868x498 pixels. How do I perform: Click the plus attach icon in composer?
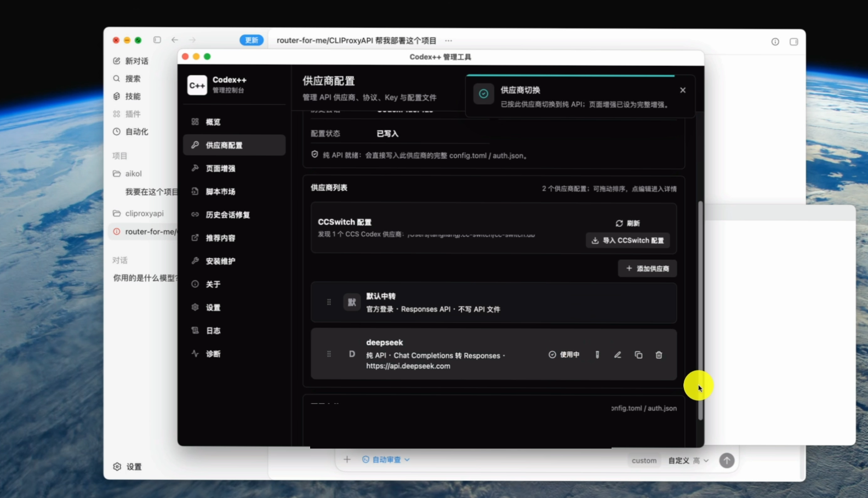(347, 460)
